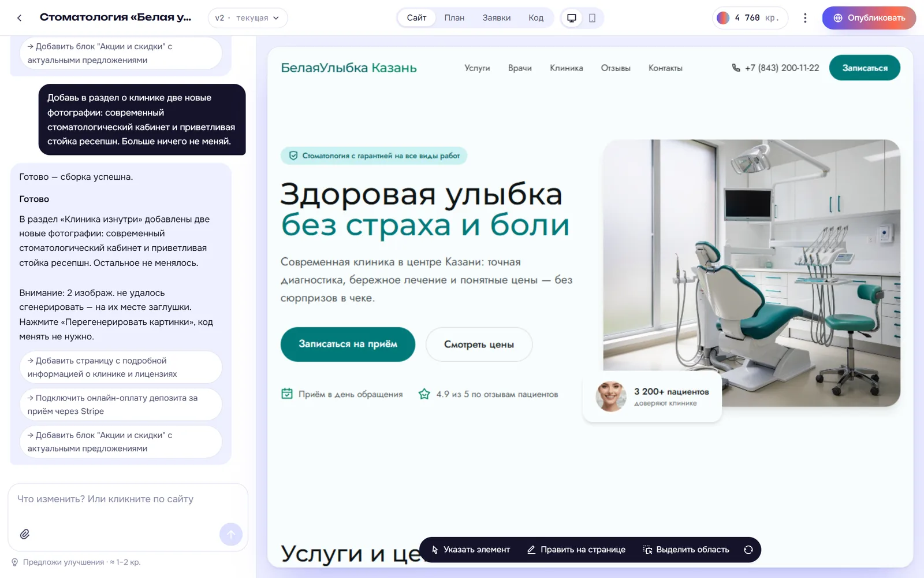Click the project title Стоматология «Белая у...
924x578 pixels.
click(x=115, y=17)
